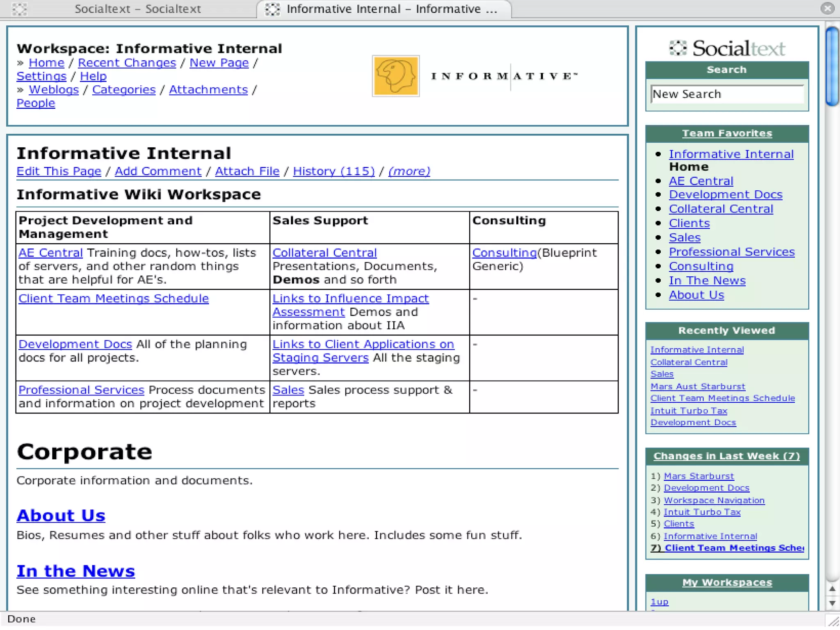Click the scrollbar up arrow
This screenshot has height=630, width=840.
(832, 589)
